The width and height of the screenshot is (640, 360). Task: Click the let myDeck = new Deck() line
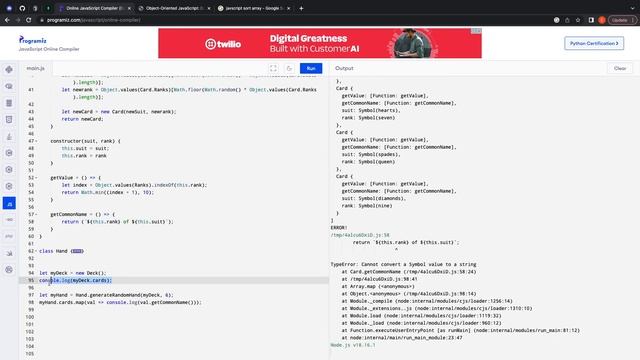72,273
